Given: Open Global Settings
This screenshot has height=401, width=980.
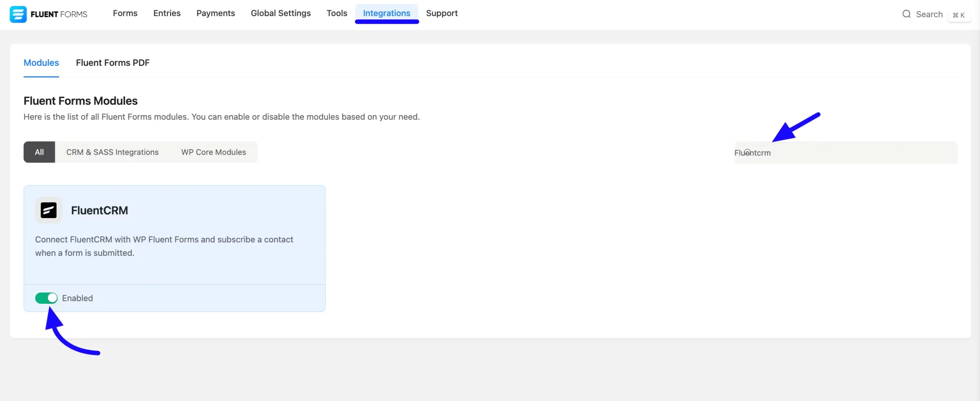Looking at the screenshot, I should [x=281, y=13].
